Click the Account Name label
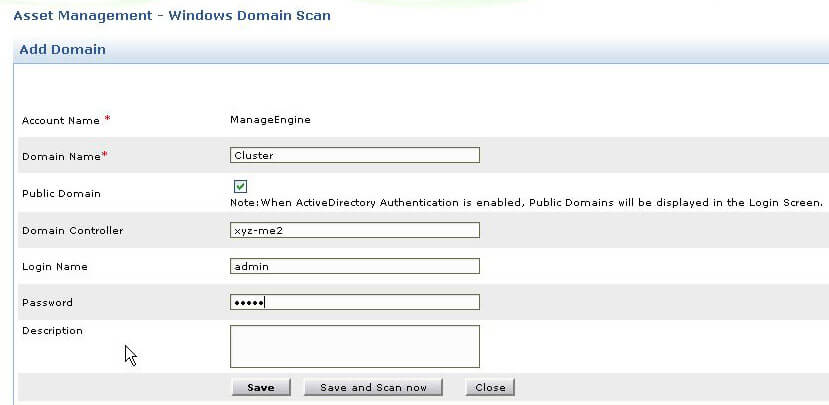This screenshot has width=829, height=405. (x=61, y=121)
